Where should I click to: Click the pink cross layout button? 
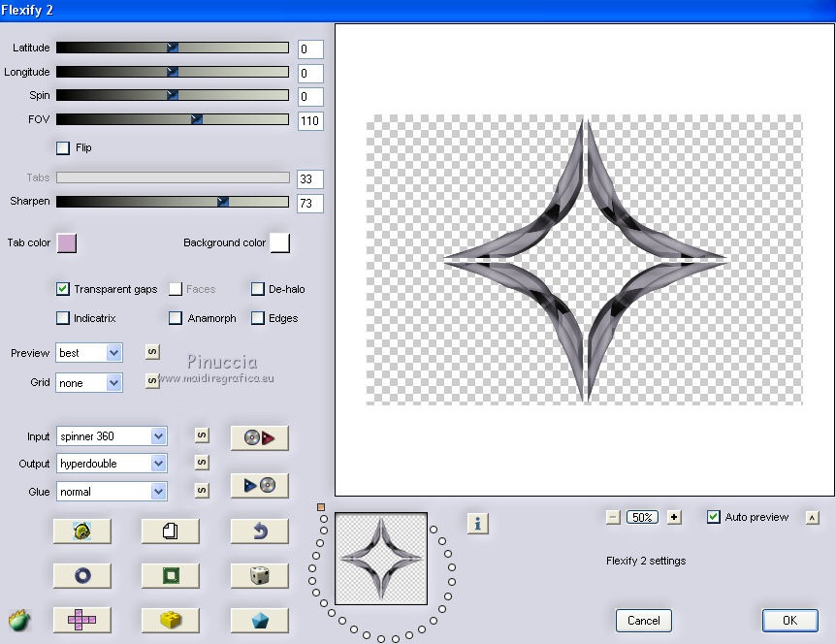point(82,620)
